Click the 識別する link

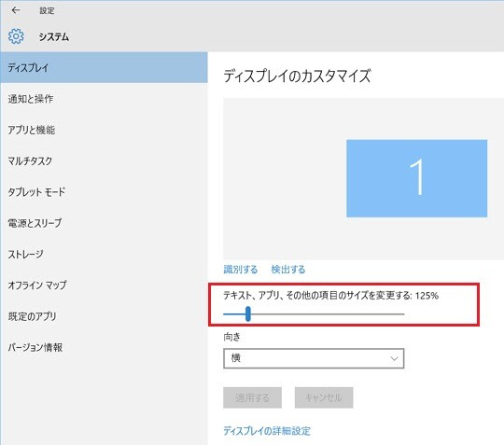241,270
